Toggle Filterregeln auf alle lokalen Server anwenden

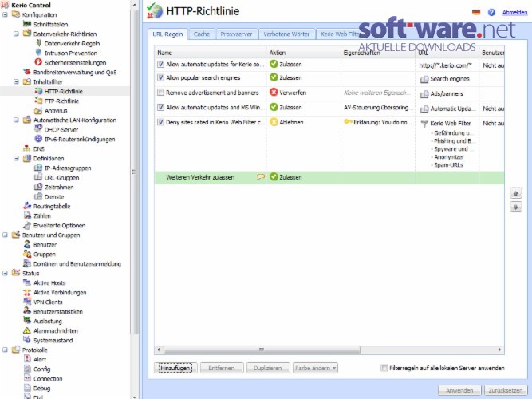coord(384,368)
